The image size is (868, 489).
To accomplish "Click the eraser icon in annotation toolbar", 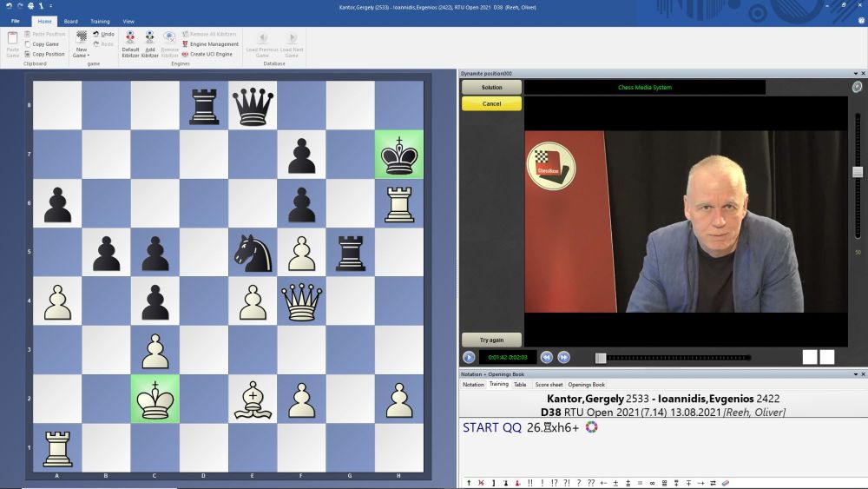I will tap(726, 482).
